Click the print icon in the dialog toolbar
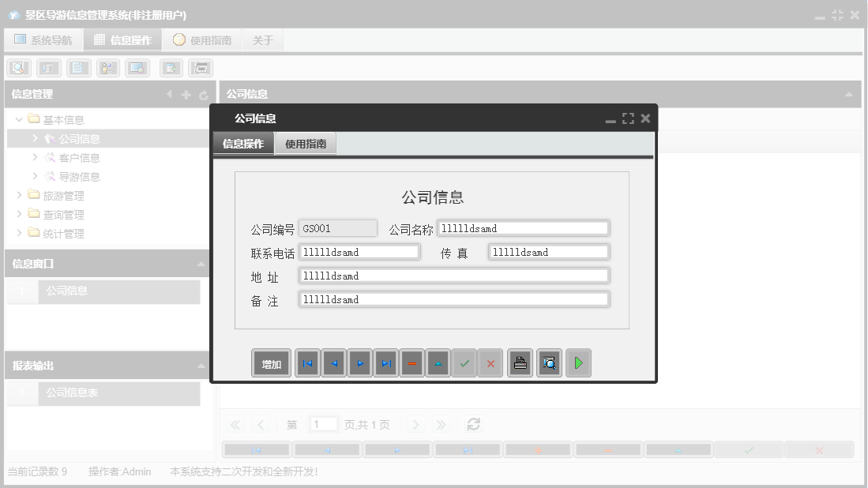The image size is (868, 488). coord(520,362)
